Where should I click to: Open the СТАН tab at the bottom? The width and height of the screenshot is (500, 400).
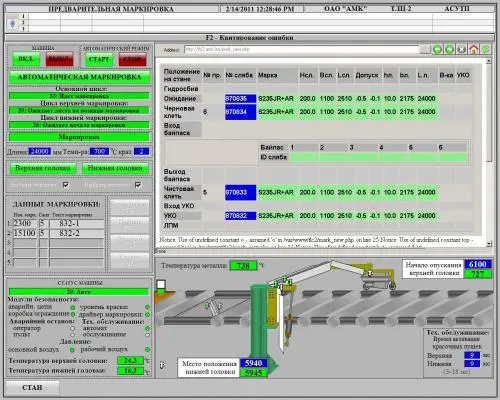pyautogui.click(x=32, y=388)
